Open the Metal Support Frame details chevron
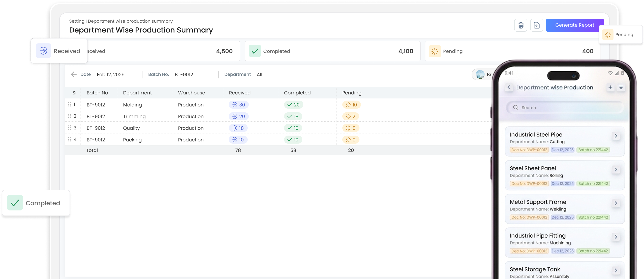 (x=616, y=203)
